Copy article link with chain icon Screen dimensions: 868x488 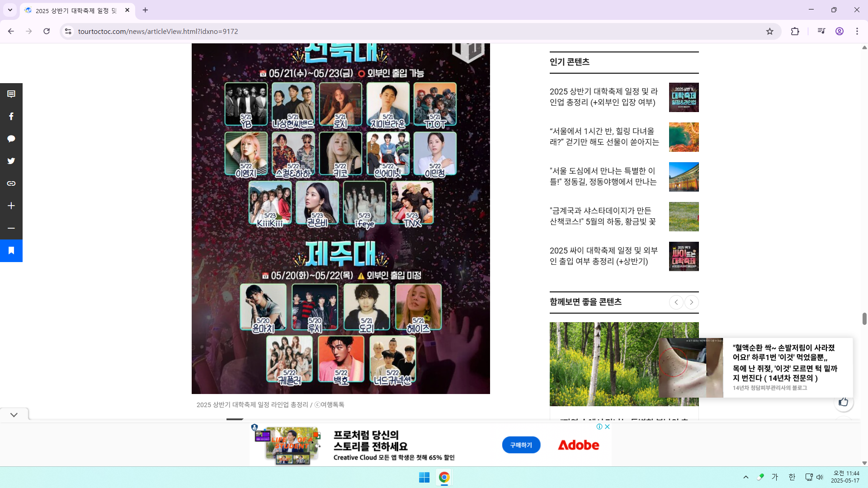[x=11, y=183]
